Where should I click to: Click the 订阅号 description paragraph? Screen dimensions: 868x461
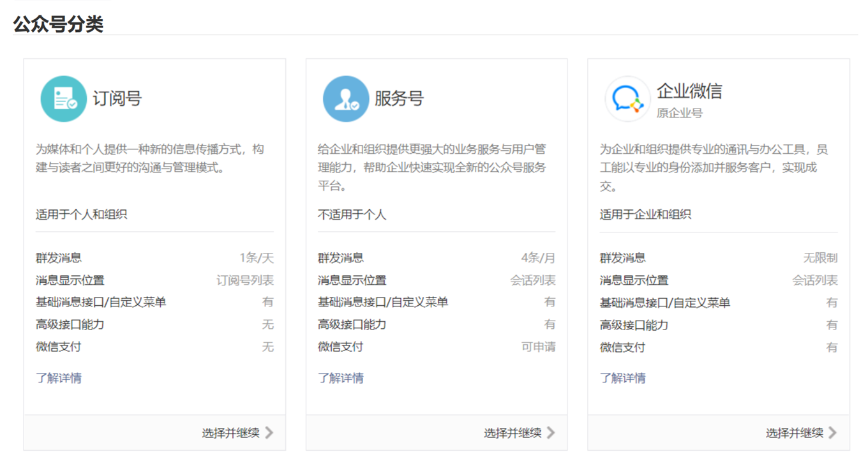[x=150, y=159]
